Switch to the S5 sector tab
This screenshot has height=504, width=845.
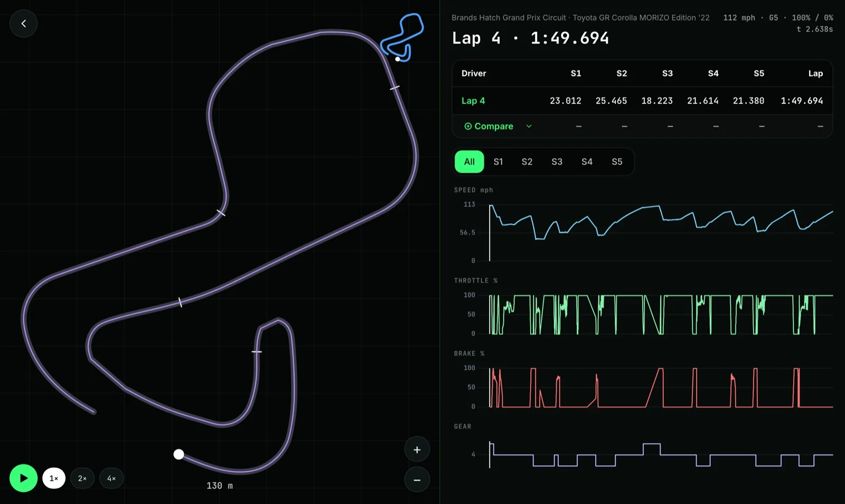[617, 161]
